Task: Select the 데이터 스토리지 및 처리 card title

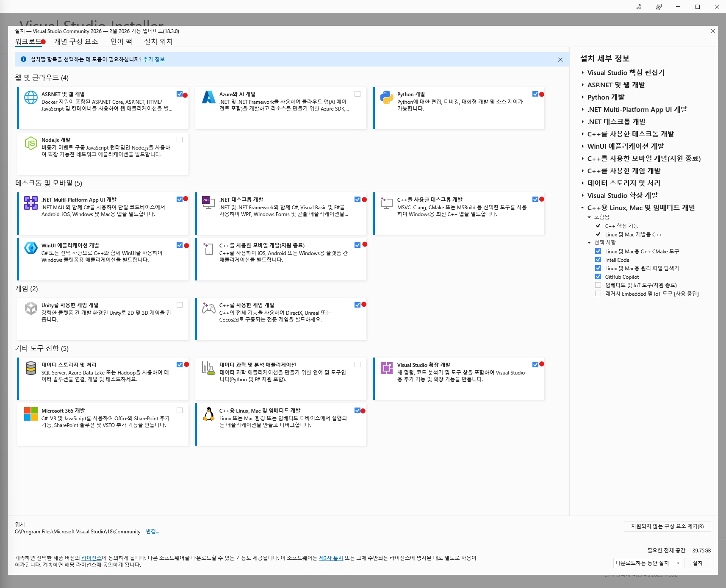Action: pos(69,365)
